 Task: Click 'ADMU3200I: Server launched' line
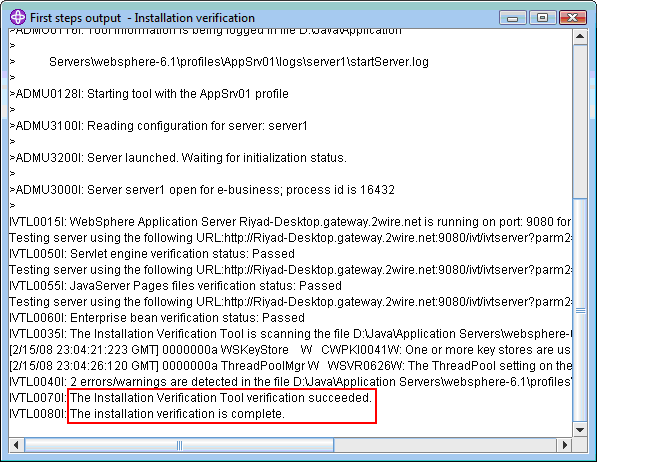[x=178, y=158]
